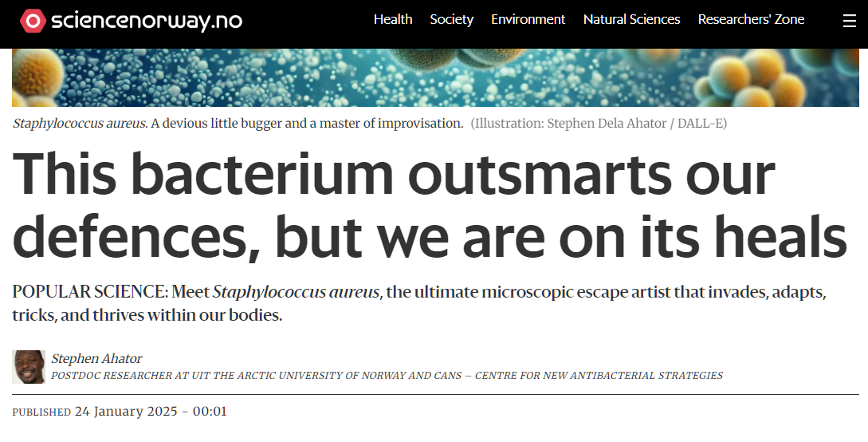Click the bacteria illustration banner image

[x=434, y=77]
